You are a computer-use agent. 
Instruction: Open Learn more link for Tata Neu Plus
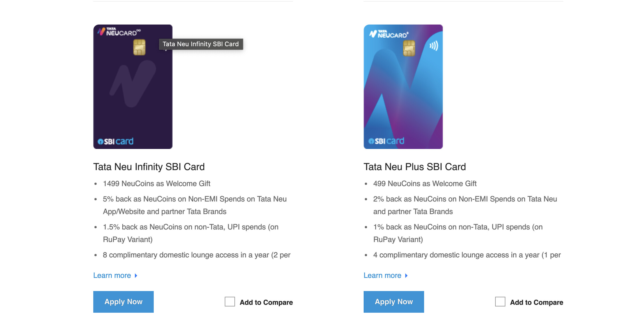click(382, 275)
